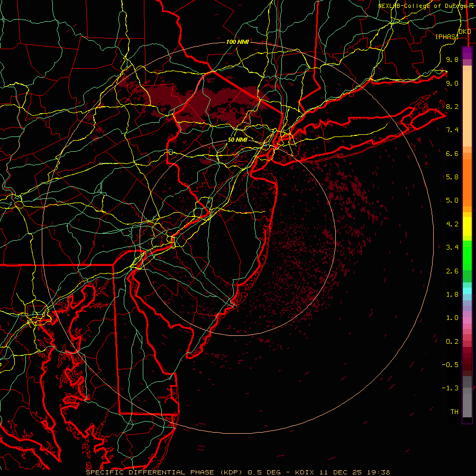This screenshot has width=476, height=476.
Task: Click the 5.8 scale value
Action: coord(452,177)
